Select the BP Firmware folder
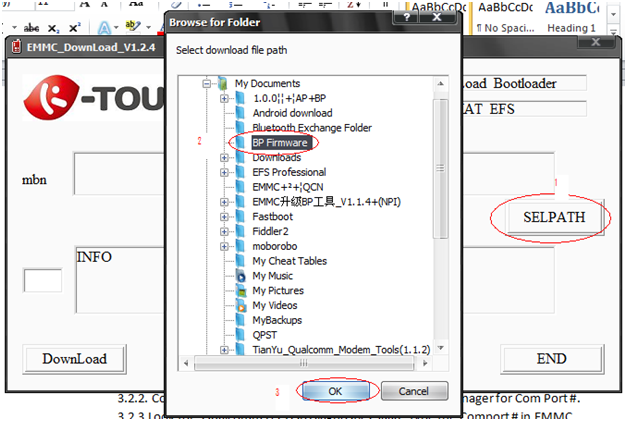The height and width of the screenshot is (421, 627). (280, 143)
